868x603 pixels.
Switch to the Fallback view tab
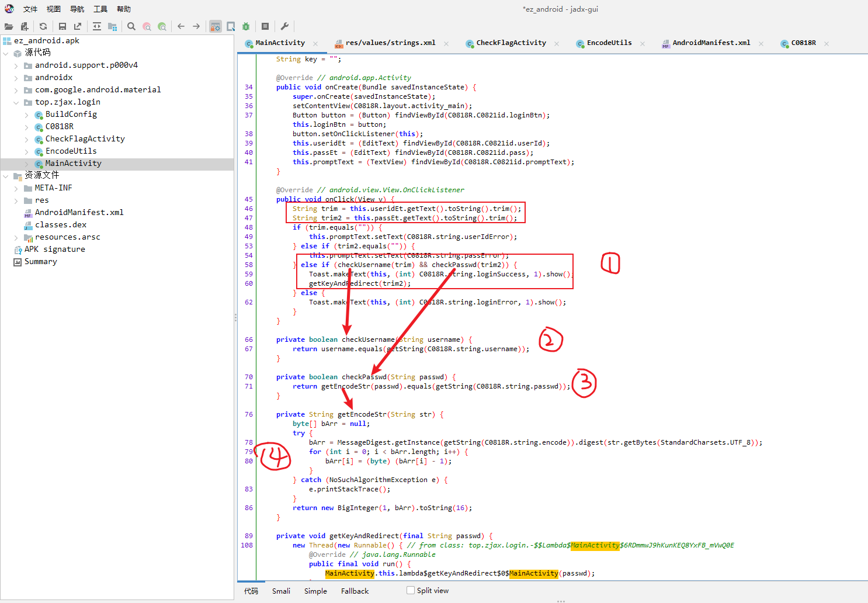(x=355, y=591)
